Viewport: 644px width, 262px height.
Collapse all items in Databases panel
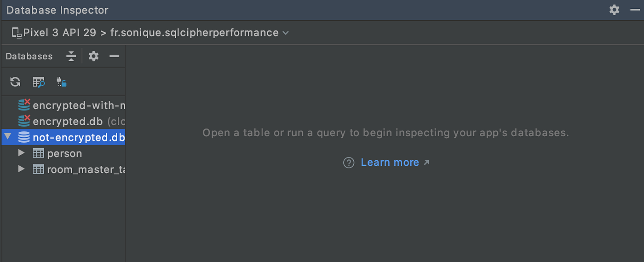71,56
